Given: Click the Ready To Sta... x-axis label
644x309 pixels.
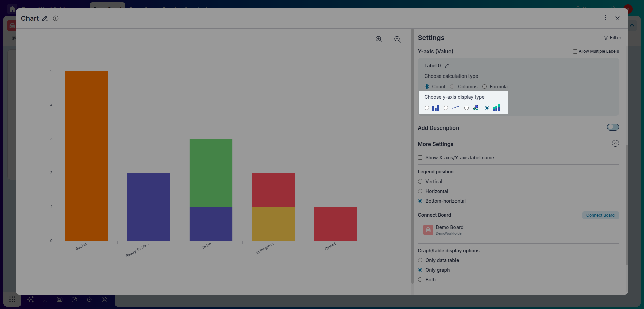Looking at the screenshot, I should pyautogui.click(x=137, y=250).
